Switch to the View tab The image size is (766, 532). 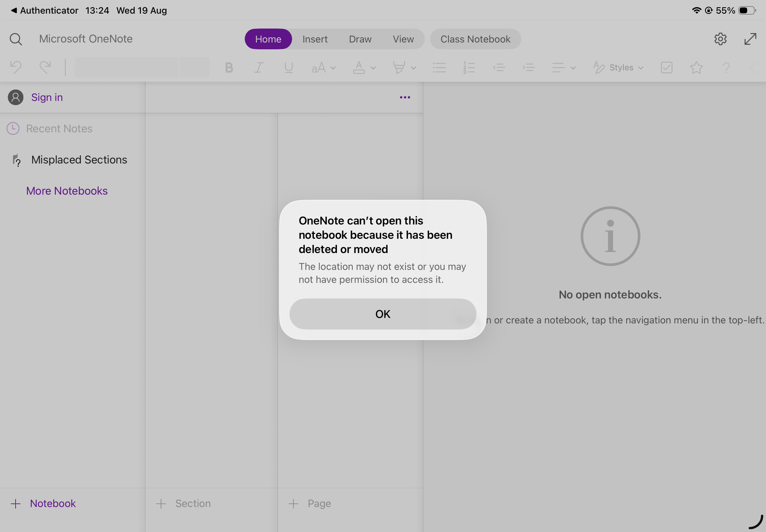[403, 39]
